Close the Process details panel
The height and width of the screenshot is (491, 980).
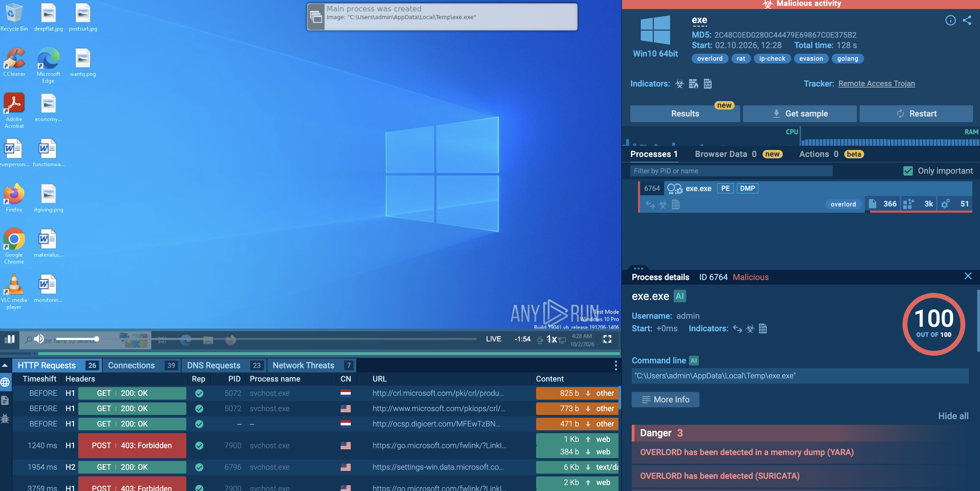(968, 276)
